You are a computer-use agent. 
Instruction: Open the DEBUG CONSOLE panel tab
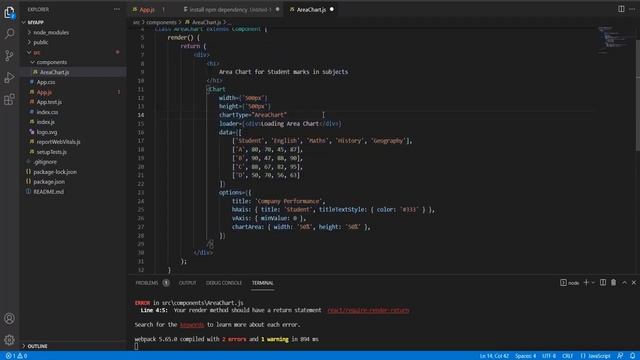224,283
